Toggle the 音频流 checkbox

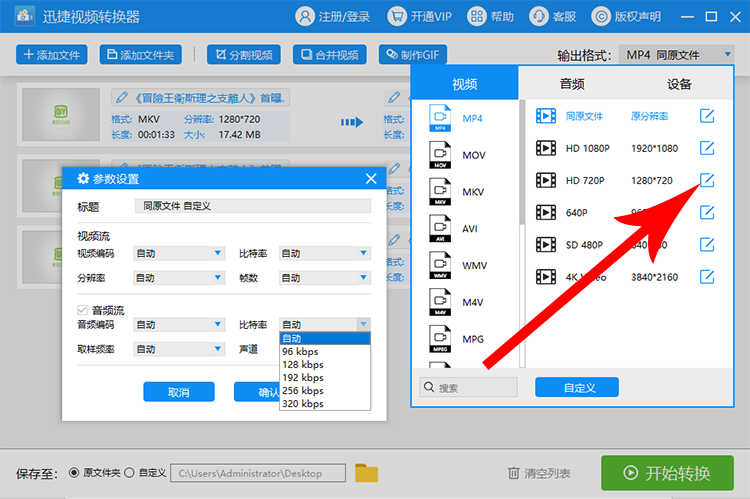[x=82, y=310]
